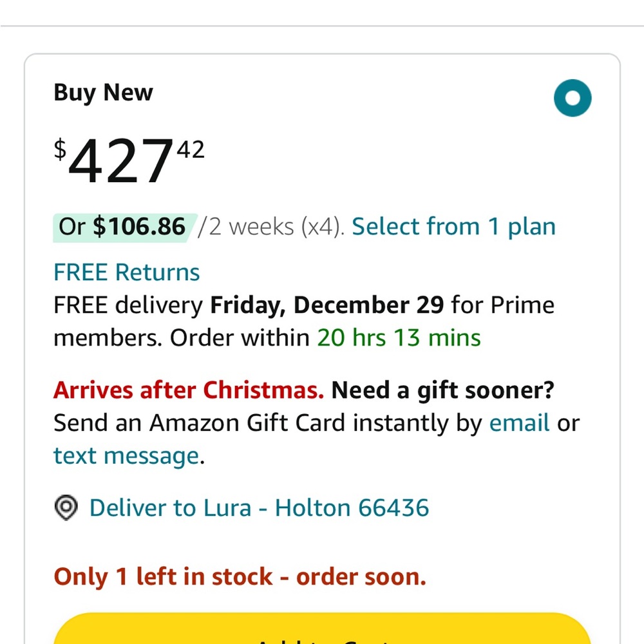Viewport: 644px width, 644px height.
Task: Click the Friday, December 29 delivery date
Action: point(327,305)
